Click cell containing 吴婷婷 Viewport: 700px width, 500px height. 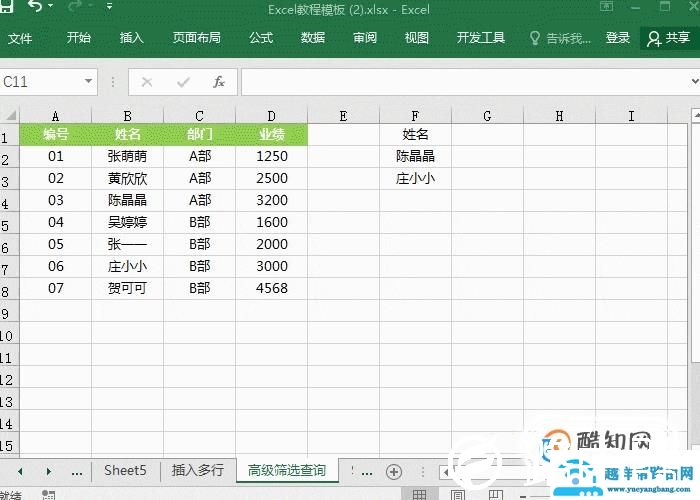tap(127, 222)
